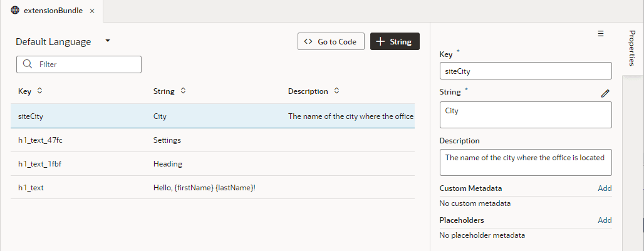
Task: Edit the Key field containing siteCity
Action: coord(526,71)
